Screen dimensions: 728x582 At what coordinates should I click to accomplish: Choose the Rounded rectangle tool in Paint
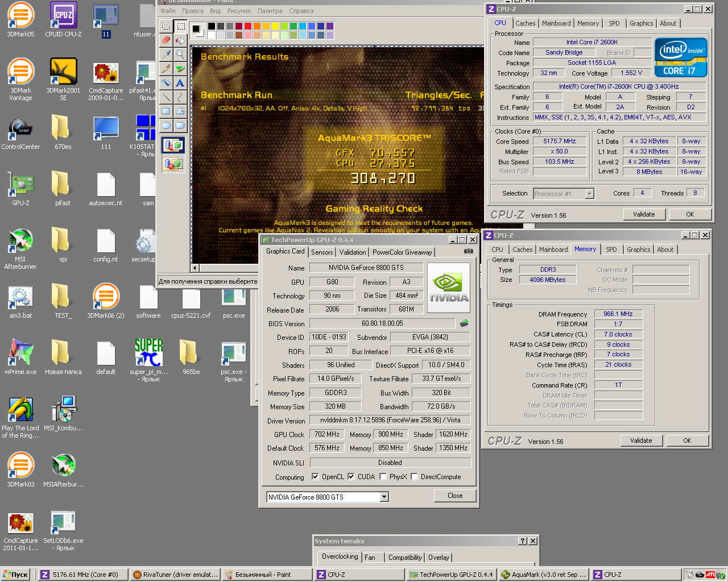click(x=180, y=126)
